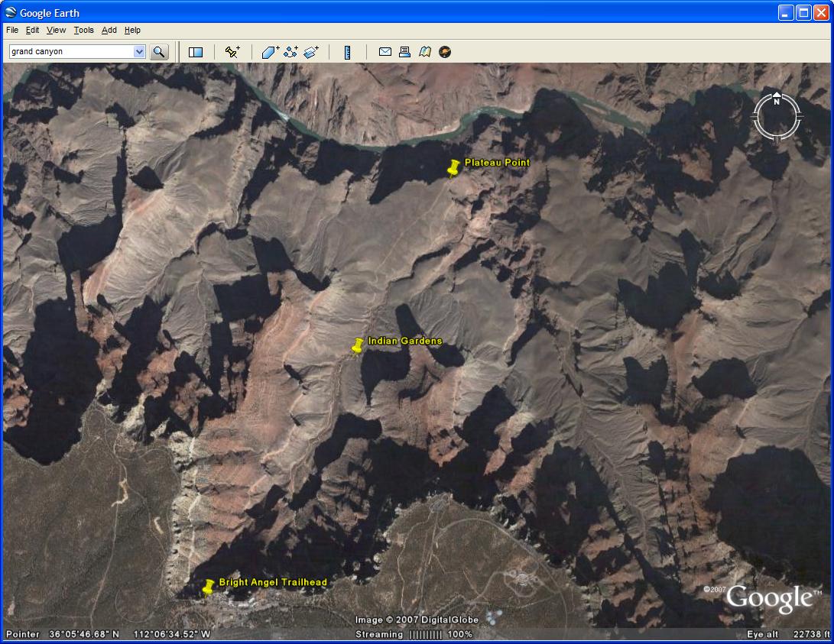Viewport: 834px width, 644px height.
Task: Click the planet icon in the toolbar
Action: point(445,52)
